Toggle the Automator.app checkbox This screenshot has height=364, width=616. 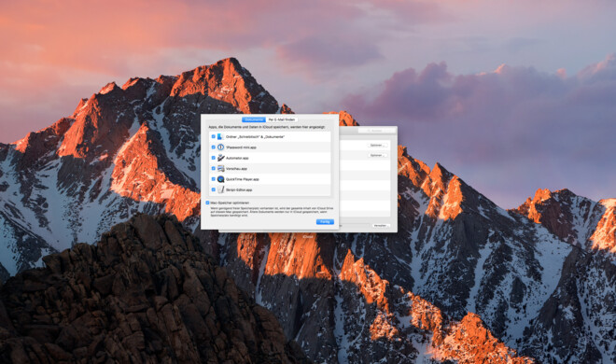[x=214, y=158]
